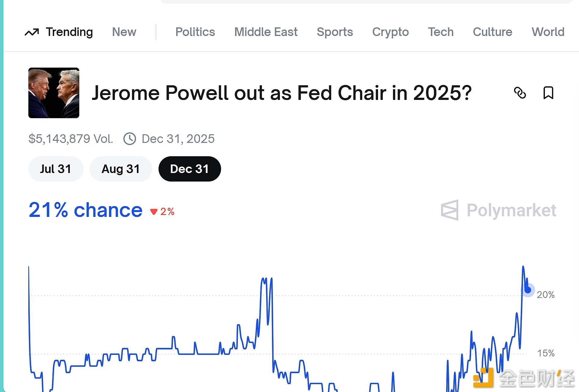Bookmark the Jerome Powell market
Image resolution: width=579 pixels, height=392 pixels.
pos(548,93)
